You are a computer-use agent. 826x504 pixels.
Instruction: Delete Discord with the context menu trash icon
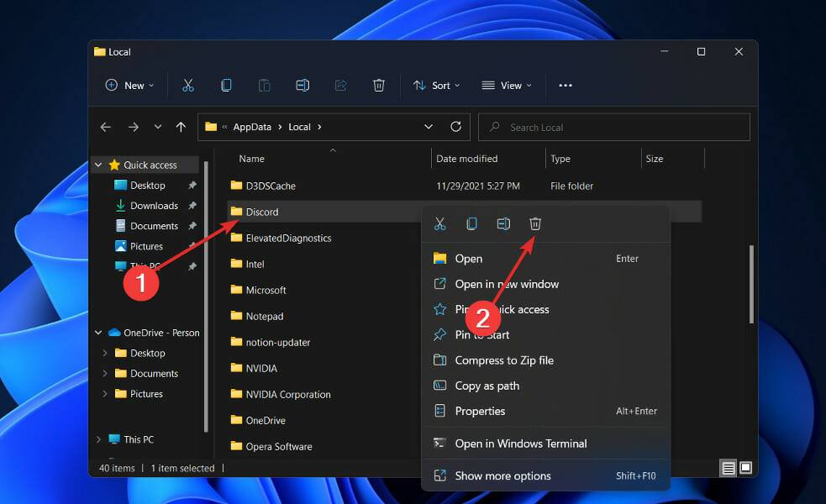[535, 223]
